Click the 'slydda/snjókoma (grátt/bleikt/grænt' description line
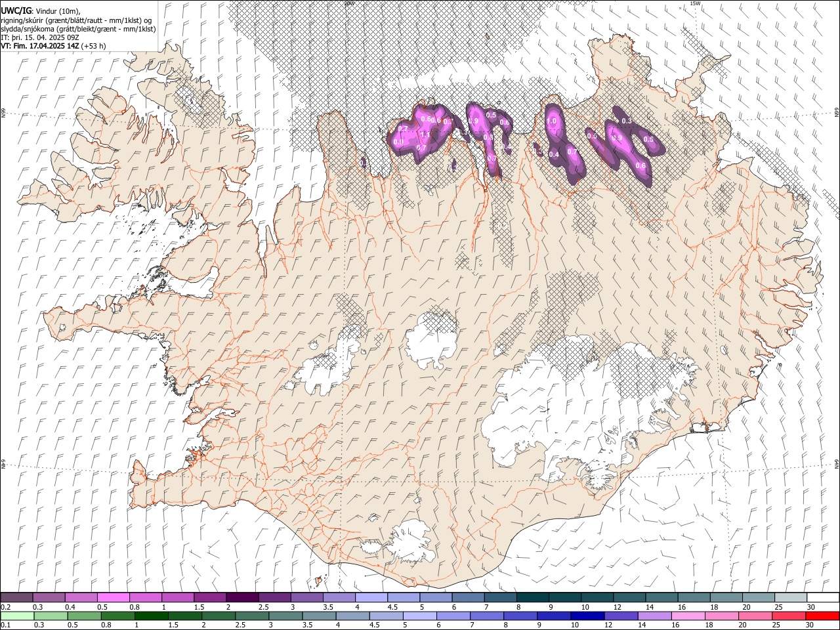The height and width of the screenshot is (630, 840). (x=78, y=29)
